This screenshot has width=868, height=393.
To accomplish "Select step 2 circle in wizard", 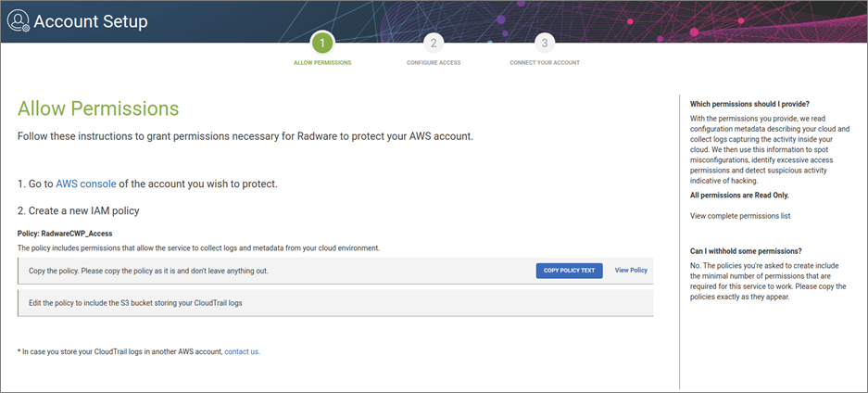I will pyautogui.click(x=434, y=43).
